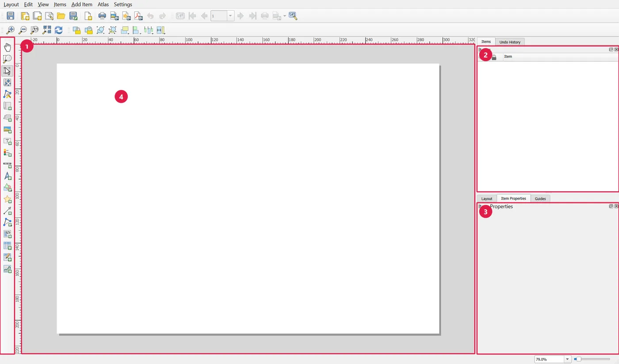Open the Add Item menu

click(x=82, y=4)
